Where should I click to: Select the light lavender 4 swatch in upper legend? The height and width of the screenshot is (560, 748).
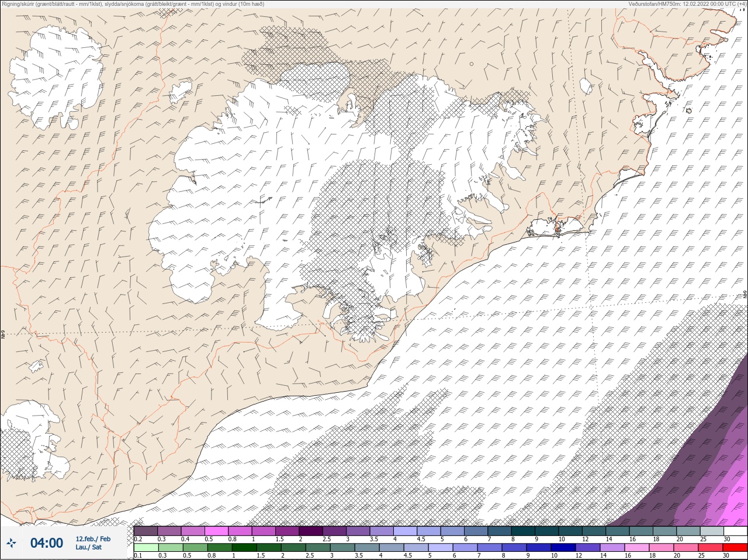tap(406, 531)
